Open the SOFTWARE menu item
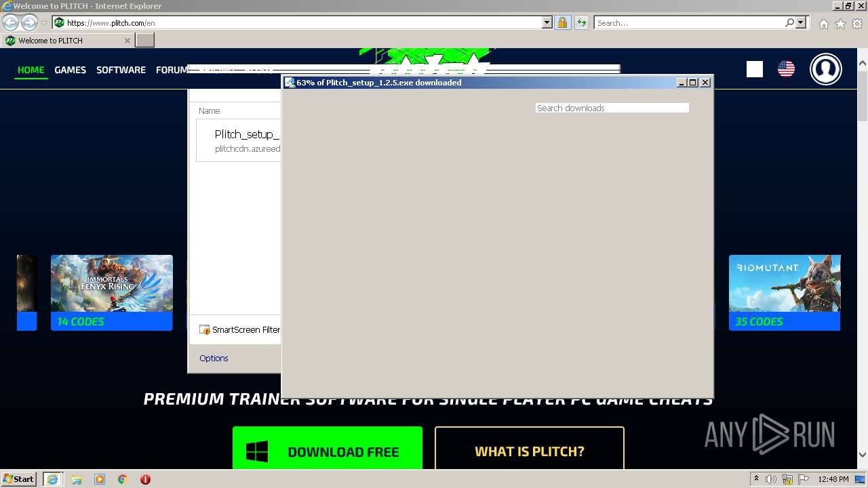The height and width of the screenshot is (488, 868). [121, 70]
